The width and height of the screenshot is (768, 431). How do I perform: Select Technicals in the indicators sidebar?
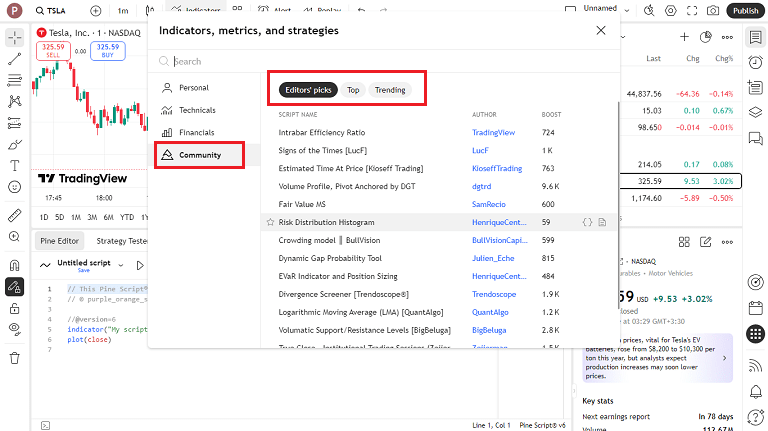196,110
